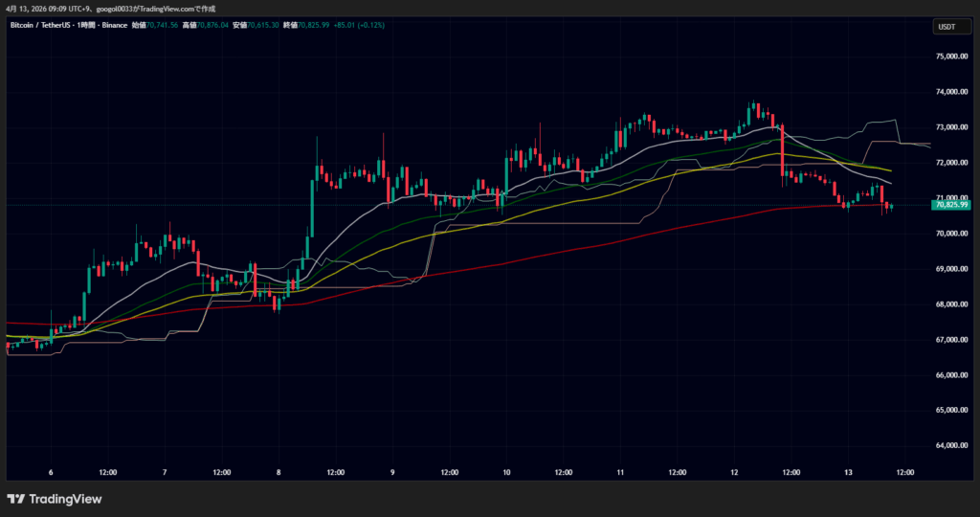980x517 pixels.
Task: Click date label 11 on time axis
Action: click(620, 473)
